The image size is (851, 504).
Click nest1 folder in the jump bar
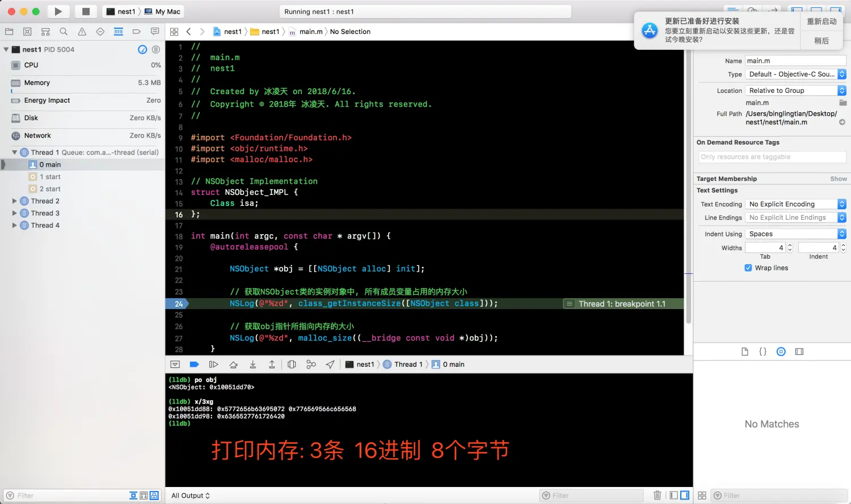tap(265, 32)
